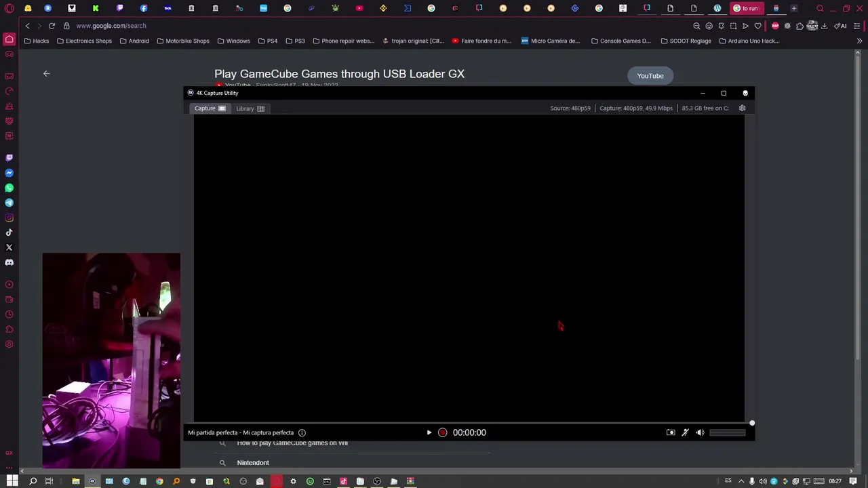Open the Micro Caméra de... bookmark
The image size is (868, 488).
coord(550,41)
